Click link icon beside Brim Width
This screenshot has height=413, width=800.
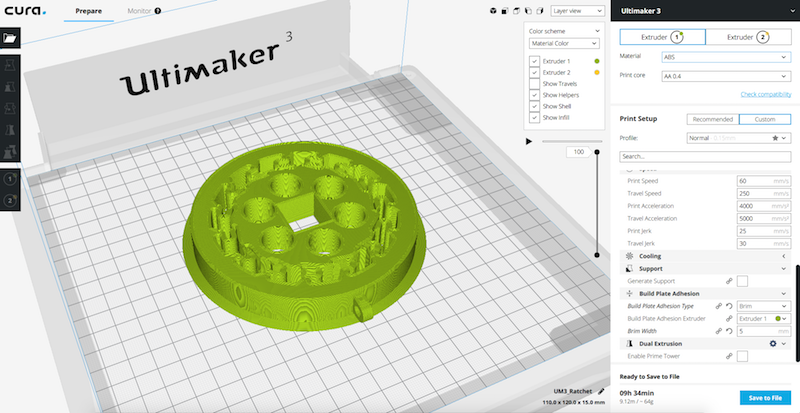pyautogui.click(x=718, y=331)
